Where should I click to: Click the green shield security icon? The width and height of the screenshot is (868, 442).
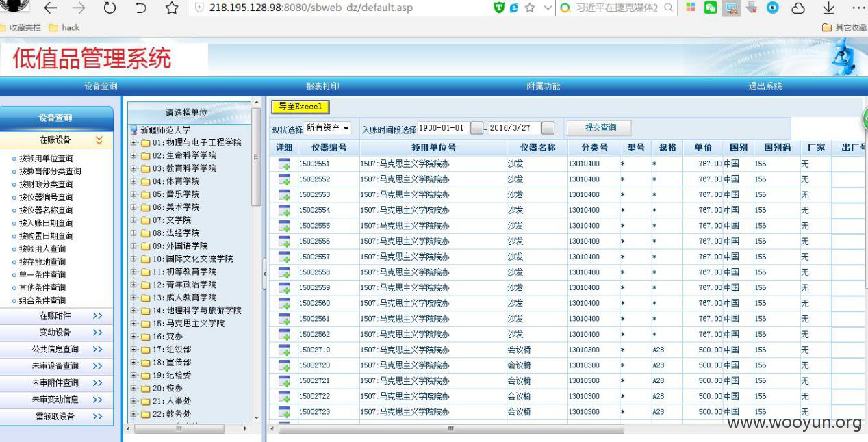(x=499, y=8)
